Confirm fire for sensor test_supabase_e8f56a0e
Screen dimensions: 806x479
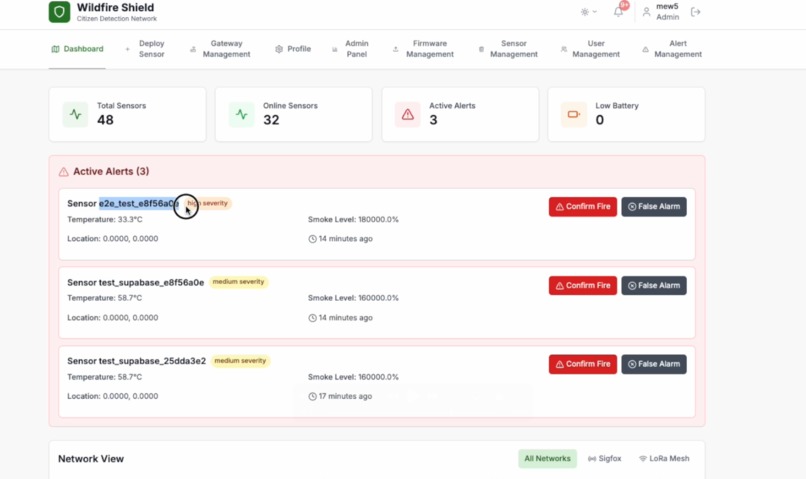(x=583, y=286)
